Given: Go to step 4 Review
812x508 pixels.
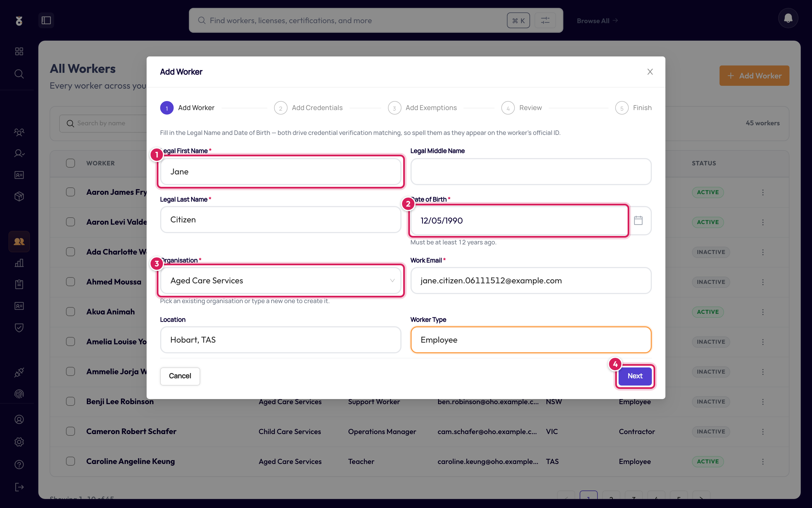Looking at the screenshot, I should click(521, 108).
